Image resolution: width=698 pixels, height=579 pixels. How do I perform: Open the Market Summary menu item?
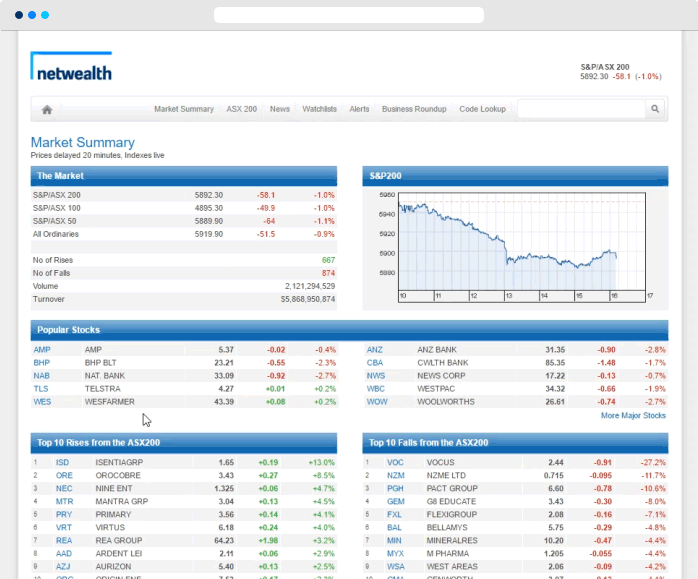tap(184, 109)
